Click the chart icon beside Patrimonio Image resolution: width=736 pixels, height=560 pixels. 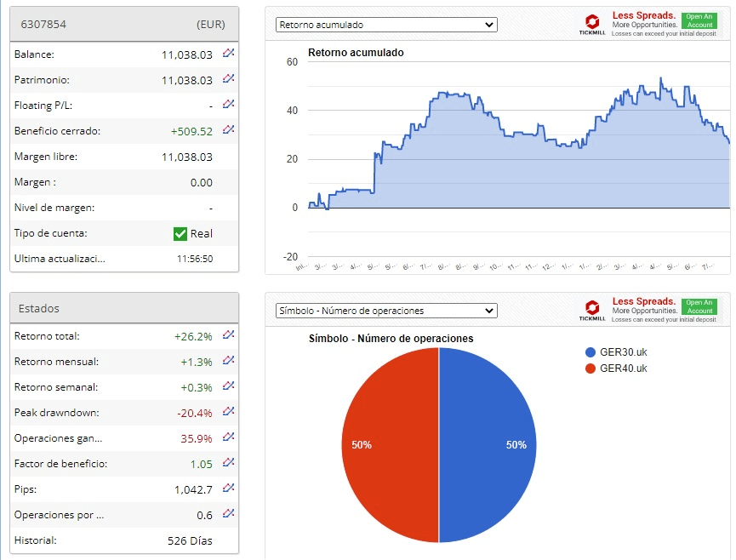pos(229,78)
